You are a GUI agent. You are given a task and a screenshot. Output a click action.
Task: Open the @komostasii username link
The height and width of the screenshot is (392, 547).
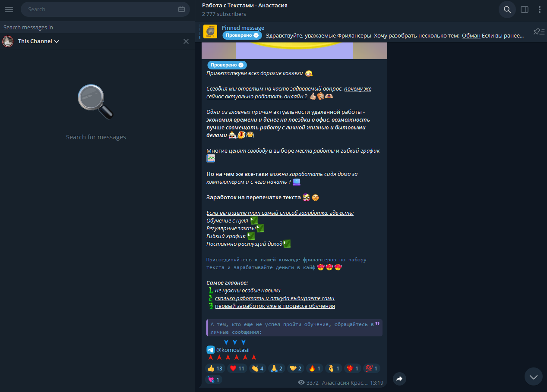coord(233,350)
